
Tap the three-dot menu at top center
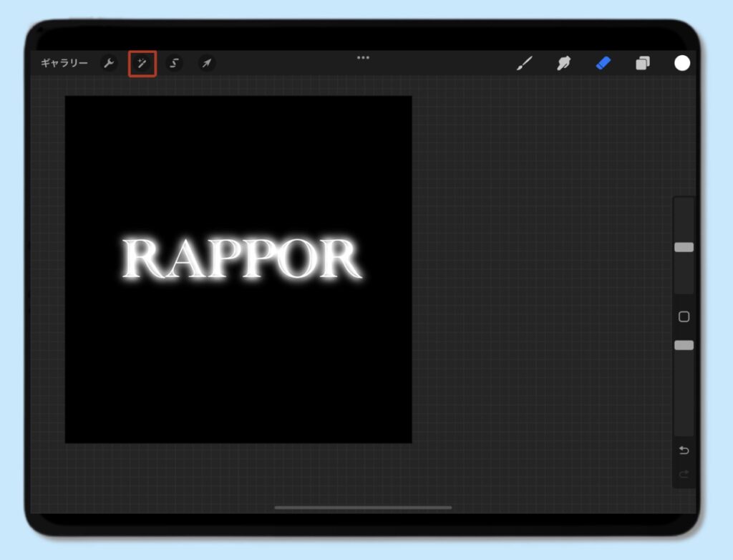[363, 57]
